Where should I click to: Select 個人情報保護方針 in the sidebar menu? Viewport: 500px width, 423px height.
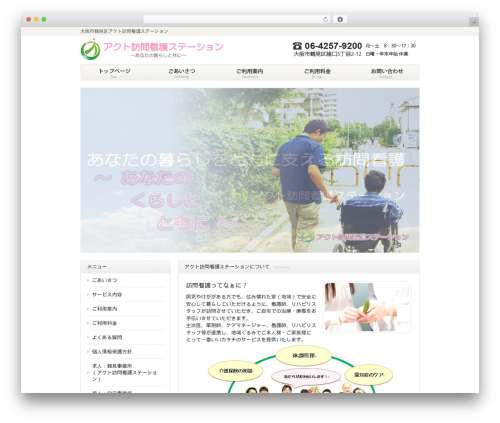click(x=112, y=352)
